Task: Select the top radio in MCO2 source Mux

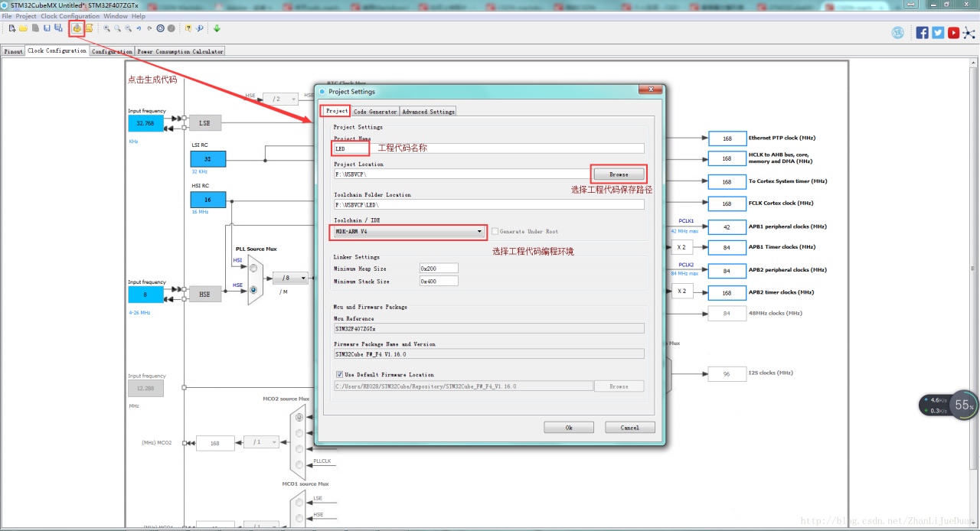Action: coord(299,417)
